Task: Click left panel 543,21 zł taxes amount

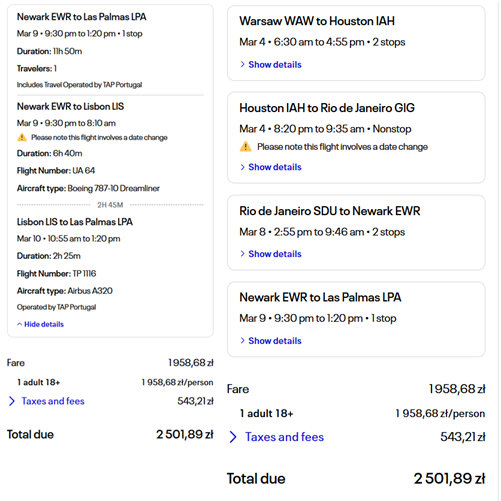Action: [195, 401]
